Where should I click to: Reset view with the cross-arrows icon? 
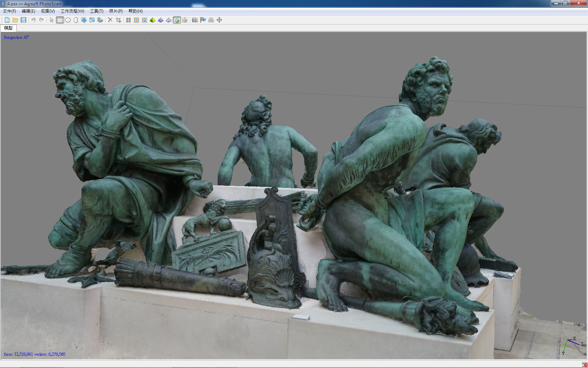219,20
